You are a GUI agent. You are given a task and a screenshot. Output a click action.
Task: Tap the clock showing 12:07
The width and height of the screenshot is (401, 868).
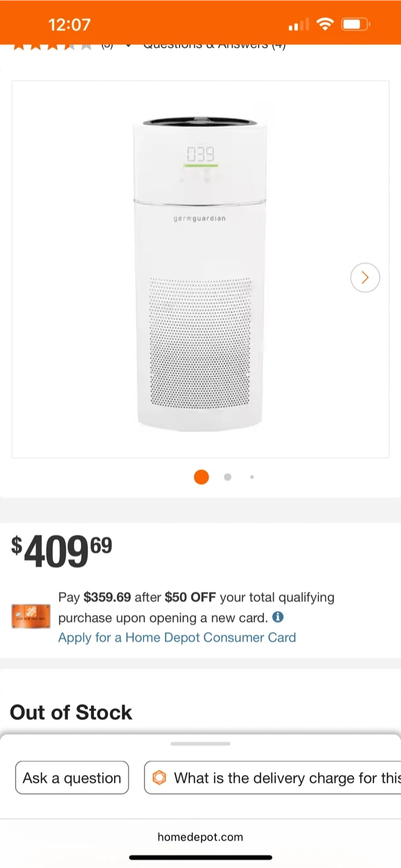click(x=69, y=25)
